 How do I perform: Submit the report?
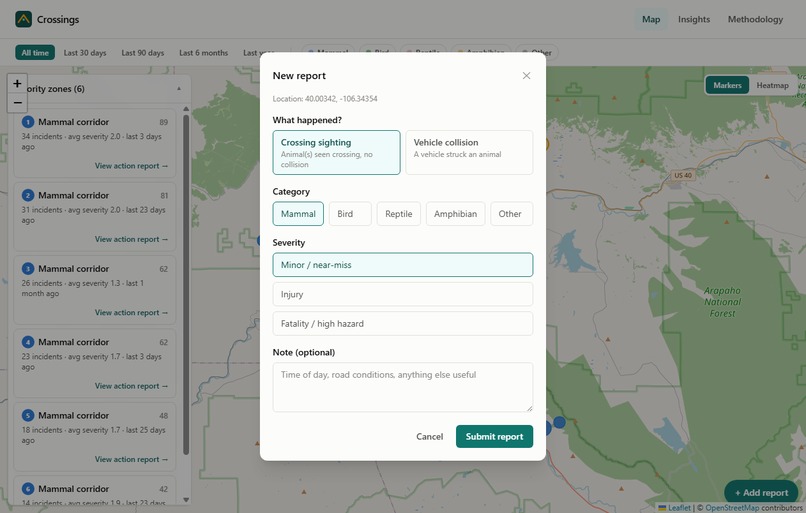pyautogui.click(x=494, y=436)
